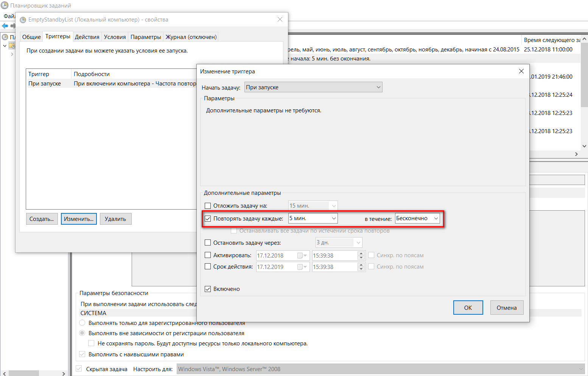Image resolution: width=588 pixels, height=376 pixels.
Task: Click the Изменить... button
Action: [79, 219]
